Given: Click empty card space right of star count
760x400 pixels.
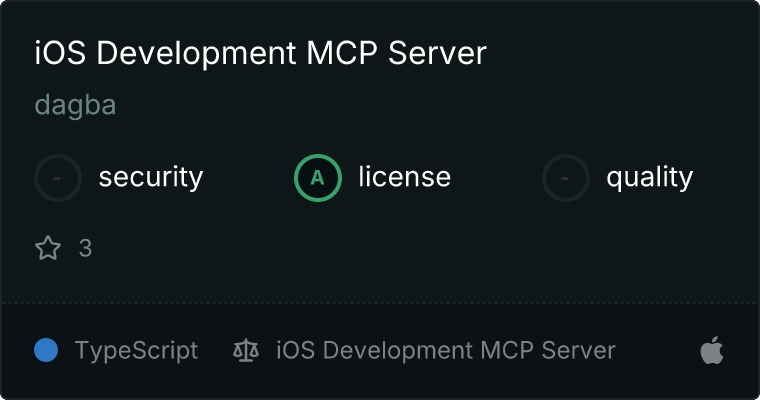Looking at the screenshot, I should point(400,248).
